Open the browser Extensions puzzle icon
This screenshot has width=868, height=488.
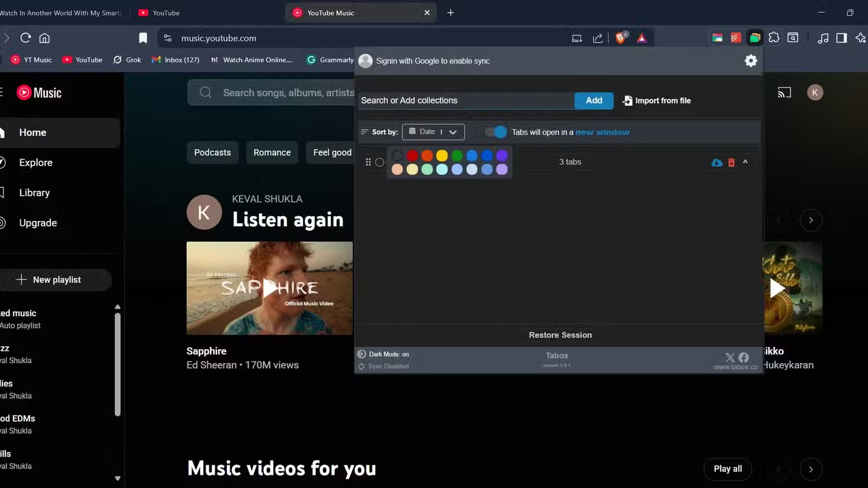774,38
